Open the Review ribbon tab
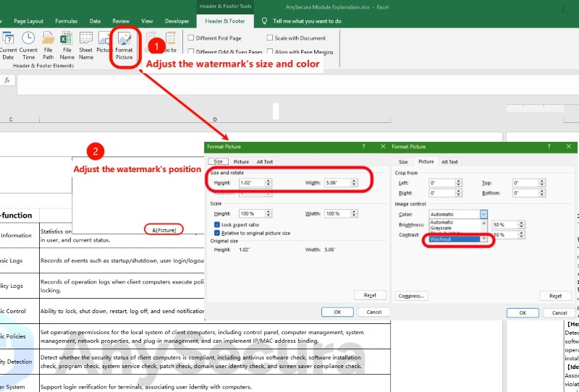The width and height of the screenshot is (579, 392). (121, 21)
